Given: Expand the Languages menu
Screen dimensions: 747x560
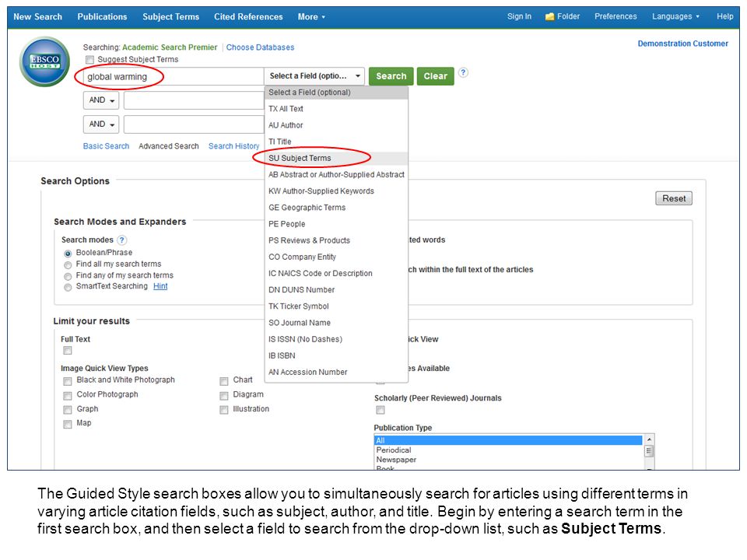Looking at the screenshot, I should click(x=675, y=16).
